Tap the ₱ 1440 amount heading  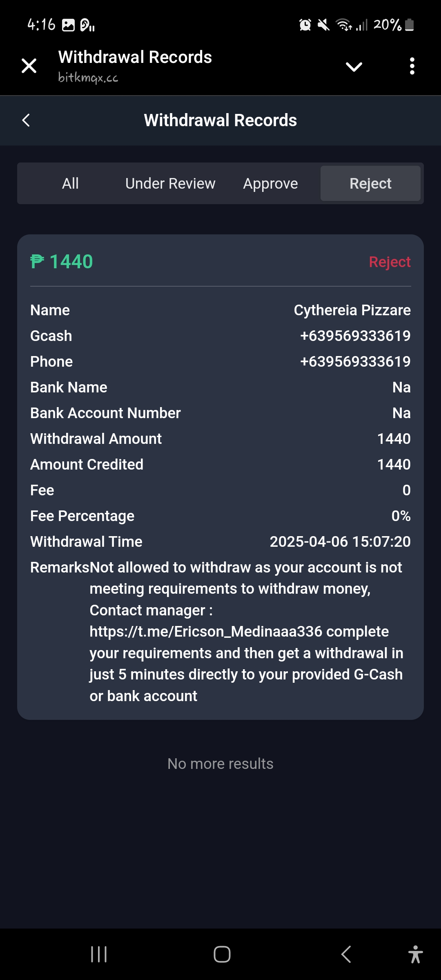point(62,262)
